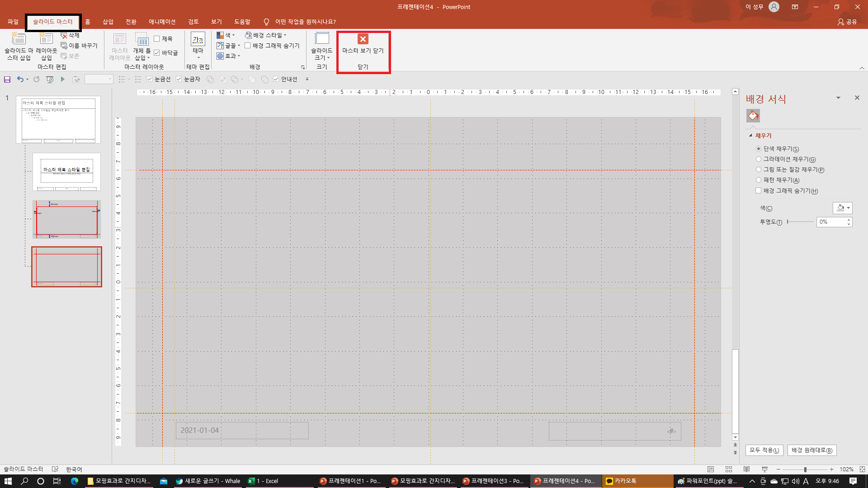Image resolution: width=868 pixels, height=488 pixels.
Task: Switch to Slide Sorter view in the status bar
Action: 728,469
